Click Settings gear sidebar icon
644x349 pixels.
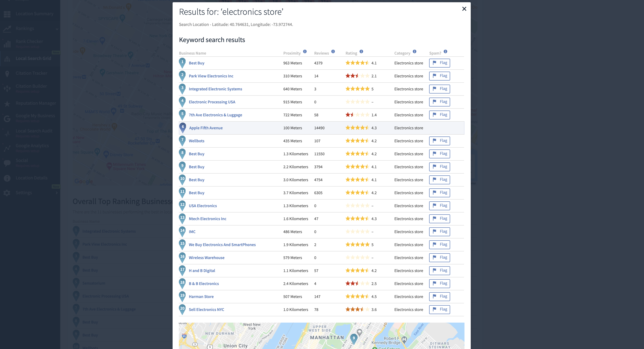[x=7, y=193]
